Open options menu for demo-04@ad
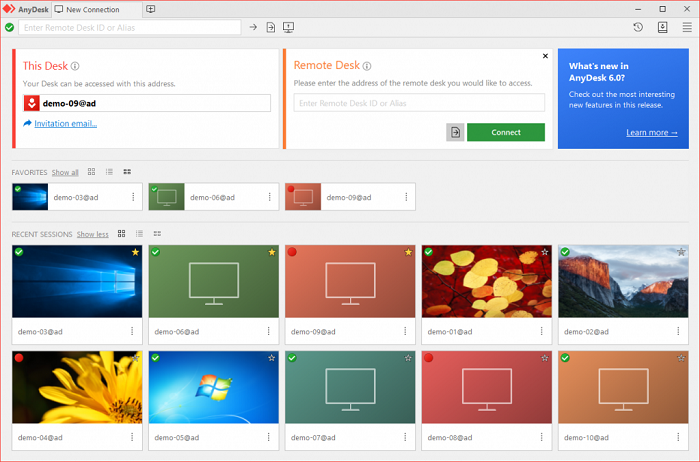Viewport: 700px width, 462px height. [x=132, y=437]
